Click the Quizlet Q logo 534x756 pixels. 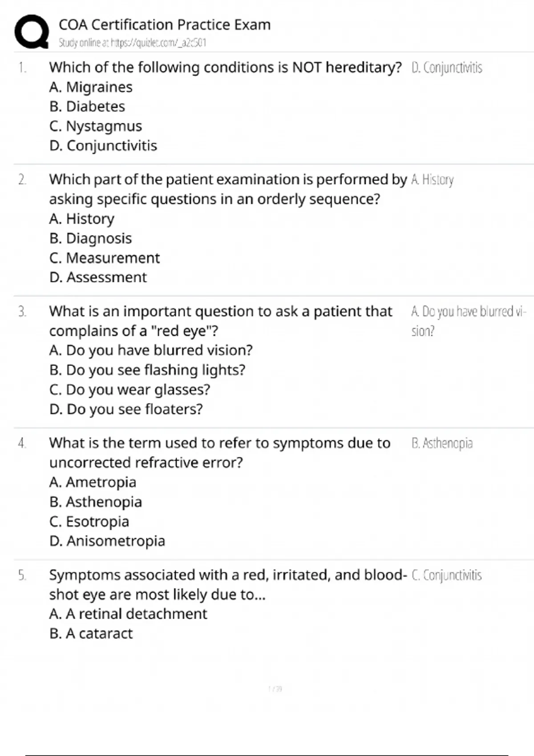click(32, 31)
